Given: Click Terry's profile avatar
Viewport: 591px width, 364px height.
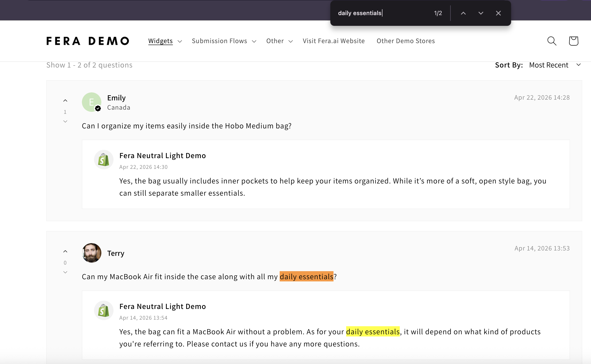Looking at the screenshot, I should pos(91,253).
